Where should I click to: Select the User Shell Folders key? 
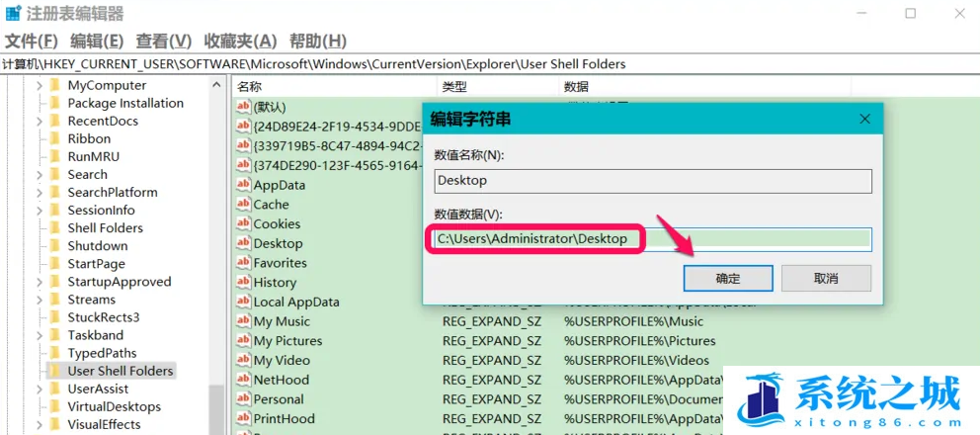(x=120, y=371)
